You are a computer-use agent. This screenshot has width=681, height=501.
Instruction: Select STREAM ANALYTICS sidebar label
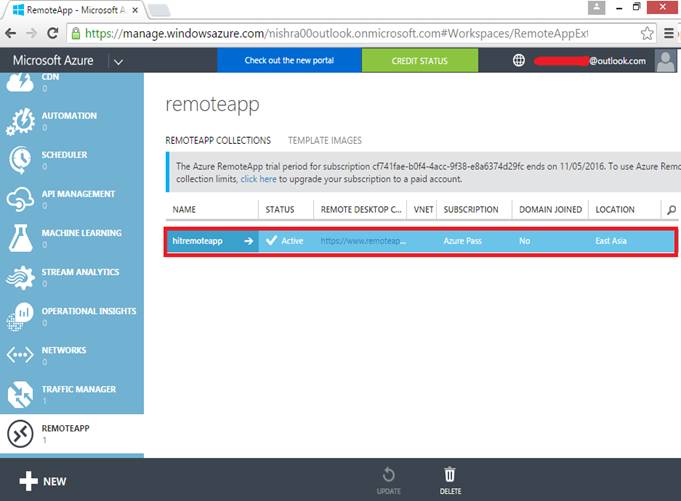(80, 272)
